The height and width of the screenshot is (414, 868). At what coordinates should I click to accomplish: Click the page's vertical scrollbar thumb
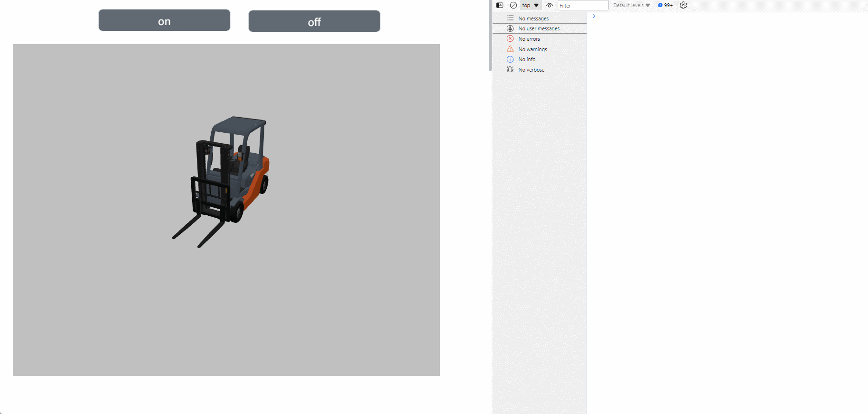pyautogui.click(x=490, y=36)
